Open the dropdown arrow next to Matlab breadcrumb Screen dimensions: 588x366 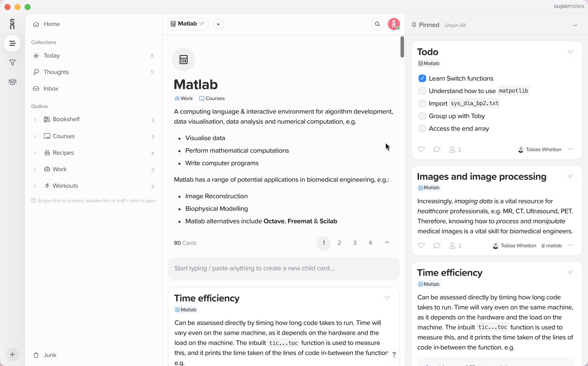(x=218, y=24)
